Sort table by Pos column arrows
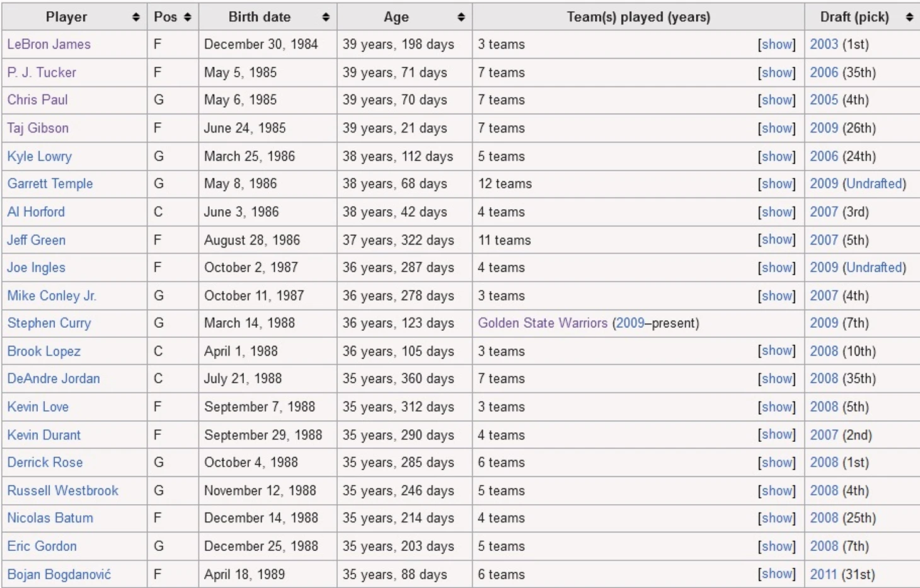 [188, 18]
